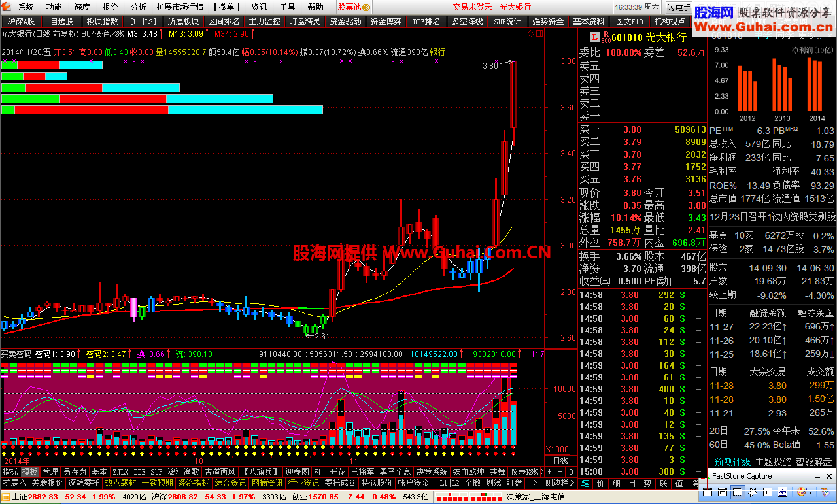Open the 资讯 menu
Viewport: 837px width, 504px height.
click(259, 7)
